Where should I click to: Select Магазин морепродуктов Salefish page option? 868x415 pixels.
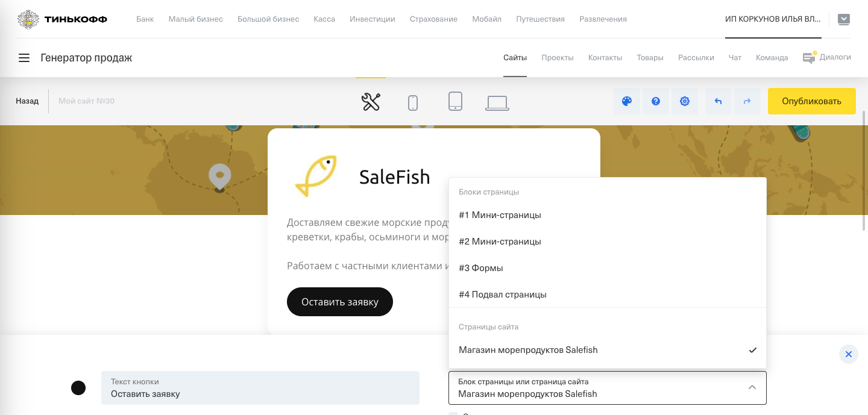608,350
